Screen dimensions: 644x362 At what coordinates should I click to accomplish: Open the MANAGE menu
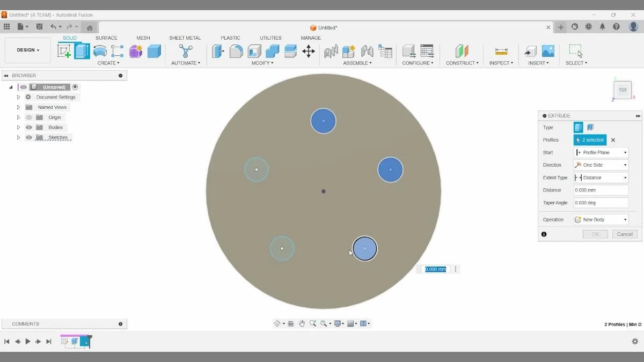311,38
